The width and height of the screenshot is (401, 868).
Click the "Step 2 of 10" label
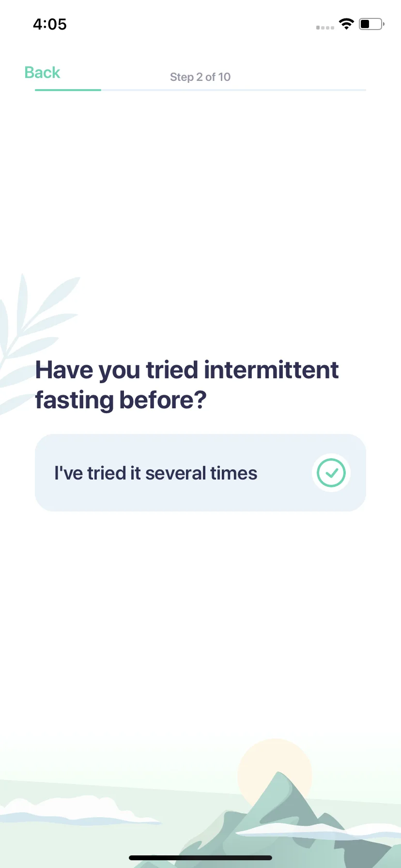(x=200, y=77)
